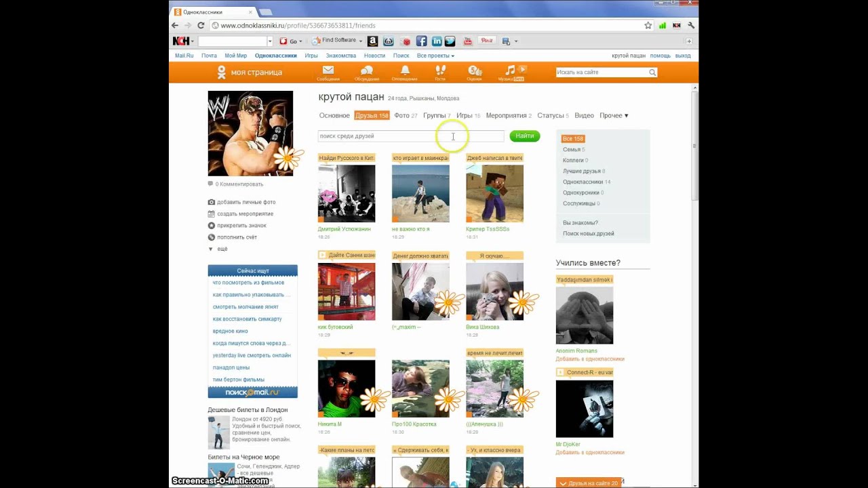868x488 pixels.
Task: Filter friends by Семья
Action: (574, 150)
